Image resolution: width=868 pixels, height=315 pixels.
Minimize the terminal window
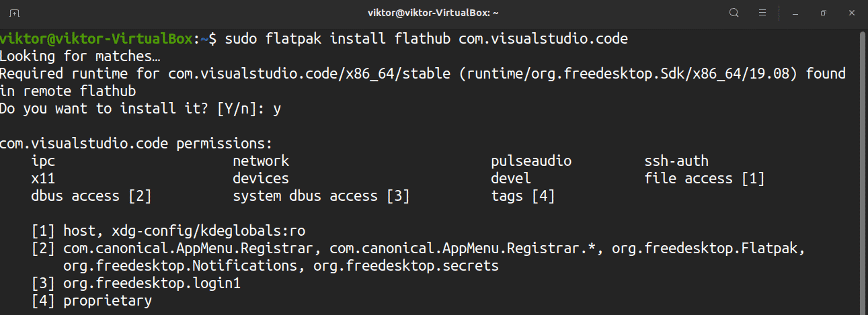pos(795,13)
